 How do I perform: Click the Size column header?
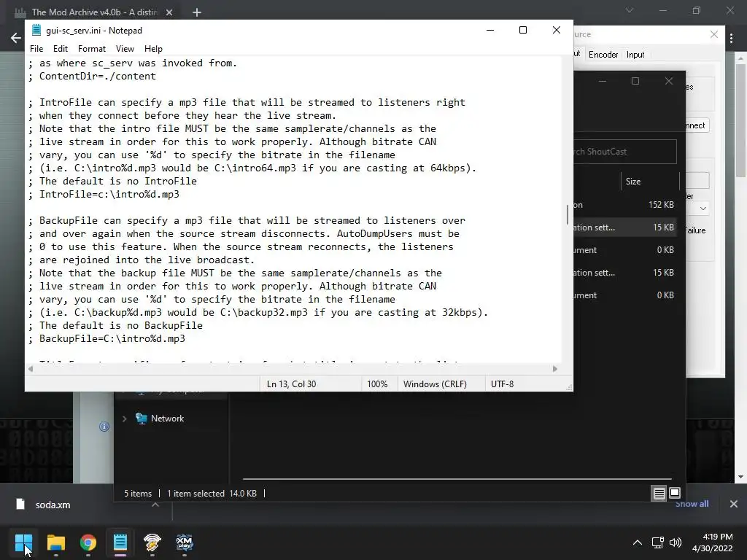coord(633,182)
